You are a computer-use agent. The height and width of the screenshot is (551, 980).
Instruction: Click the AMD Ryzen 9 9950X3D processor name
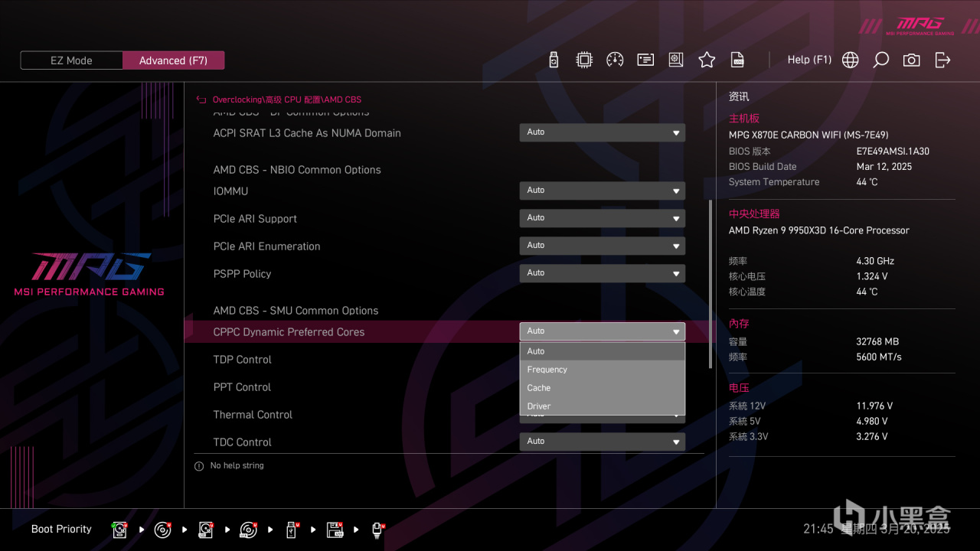click(x=819, y=230)
